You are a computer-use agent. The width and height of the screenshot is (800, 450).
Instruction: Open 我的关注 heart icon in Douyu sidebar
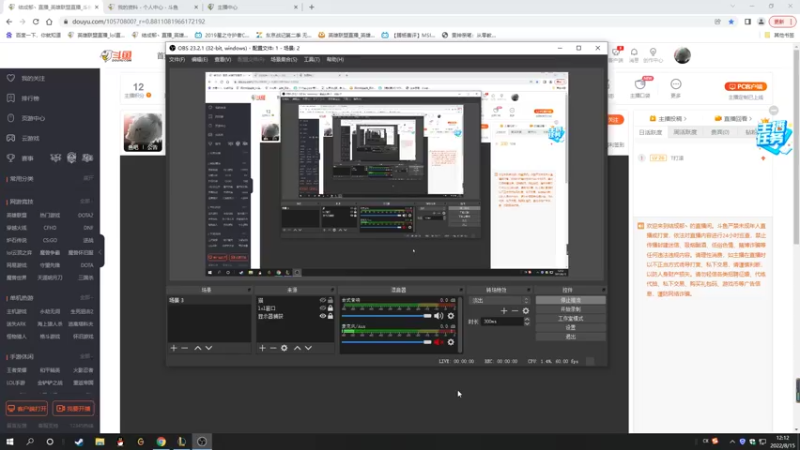click(x=11, y=78)
